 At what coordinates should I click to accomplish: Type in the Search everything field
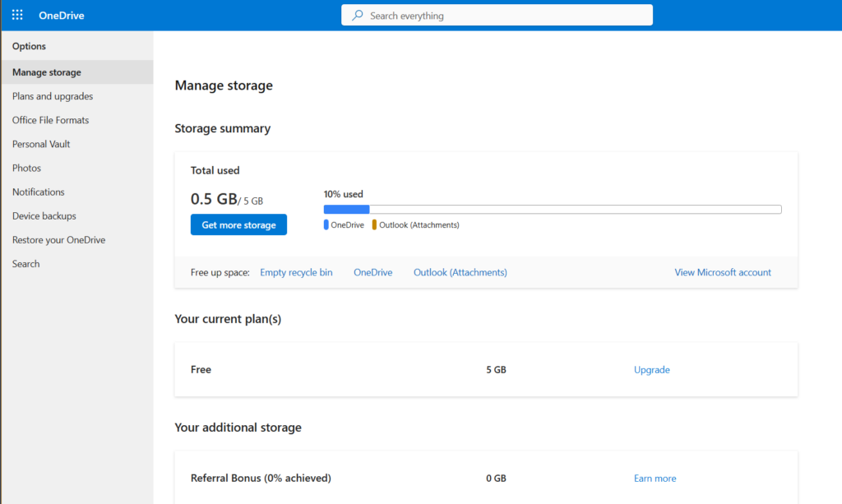[502, 16]
